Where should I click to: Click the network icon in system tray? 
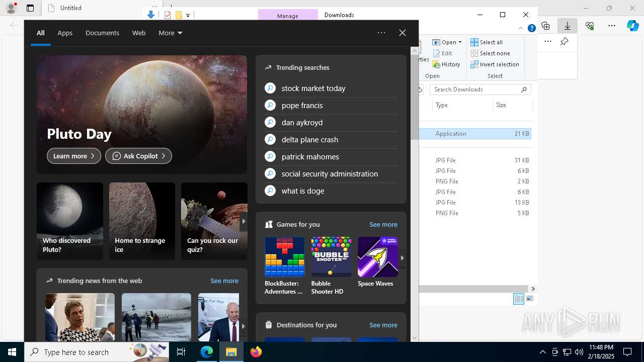[567, 352]
